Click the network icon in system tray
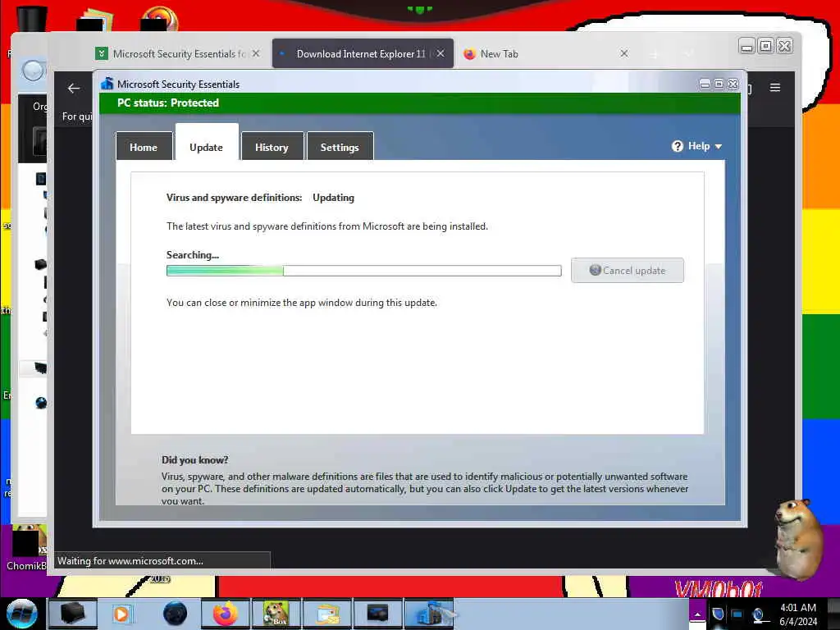840x630 pixels. click(x=758, y=615)
